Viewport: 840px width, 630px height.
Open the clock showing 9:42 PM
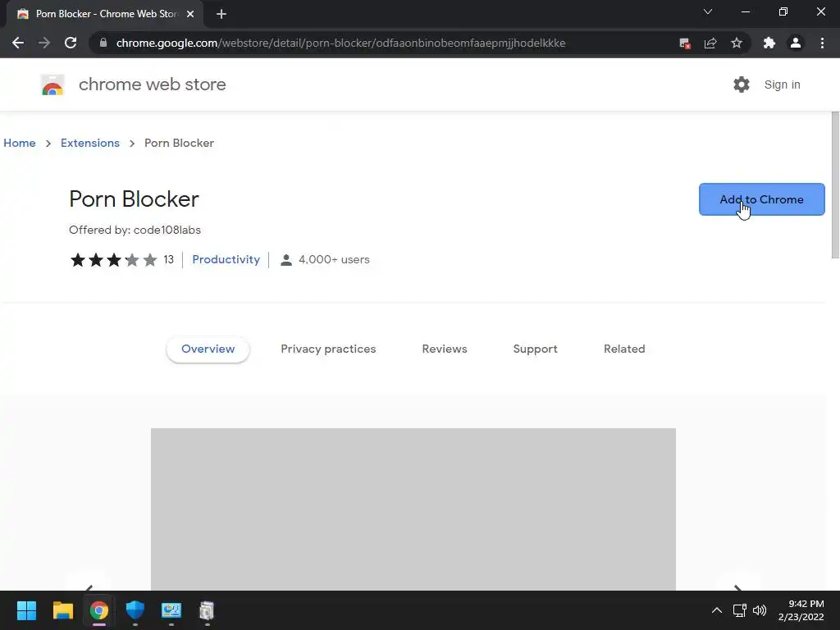pos(801,610)
